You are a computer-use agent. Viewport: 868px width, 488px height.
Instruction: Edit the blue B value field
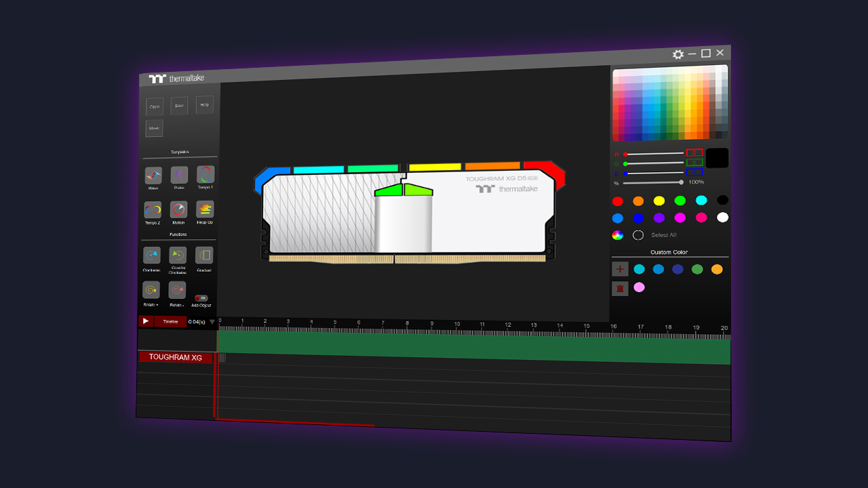(x=694, y=171)
